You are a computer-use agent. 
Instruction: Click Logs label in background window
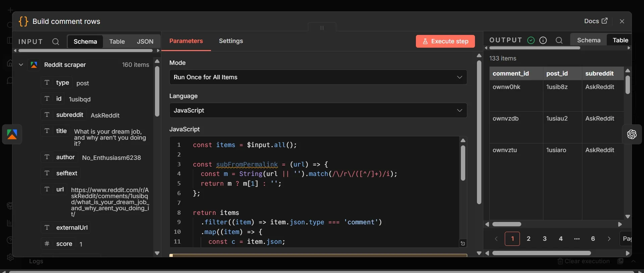pos(36,261)
